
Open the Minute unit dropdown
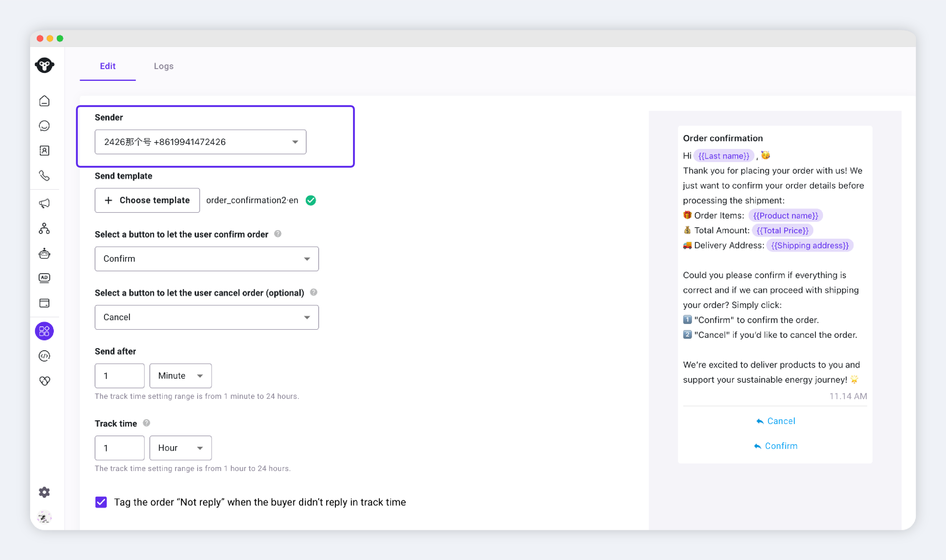(x=181, y=376)
